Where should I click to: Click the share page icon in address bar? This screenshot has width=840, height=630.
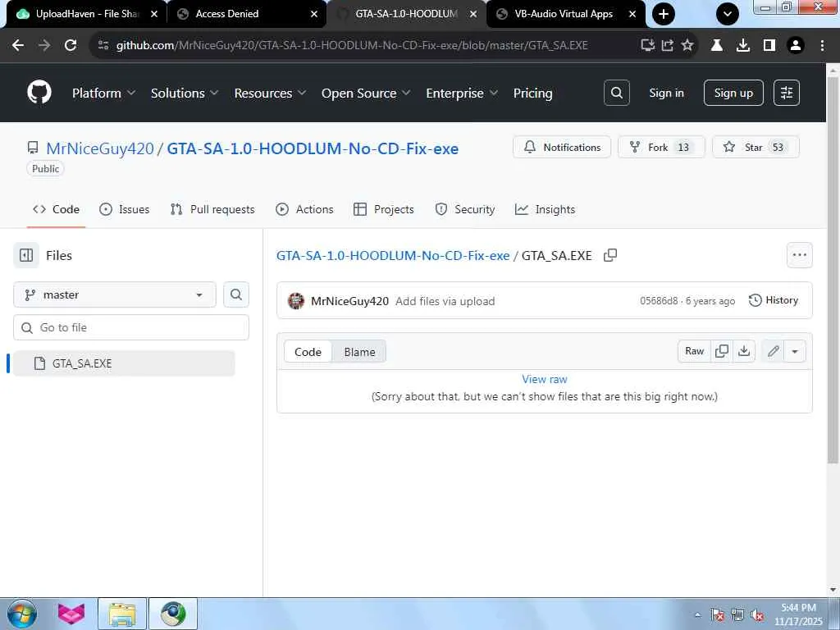[668, 46]
